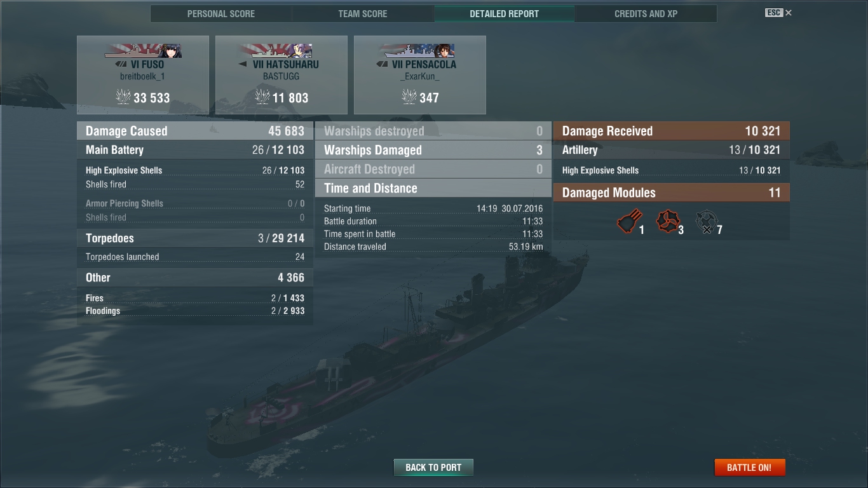This screenshot has height=488, width=868.
Task: Select the VI Fuso ship card
Action: click(143, 75)
